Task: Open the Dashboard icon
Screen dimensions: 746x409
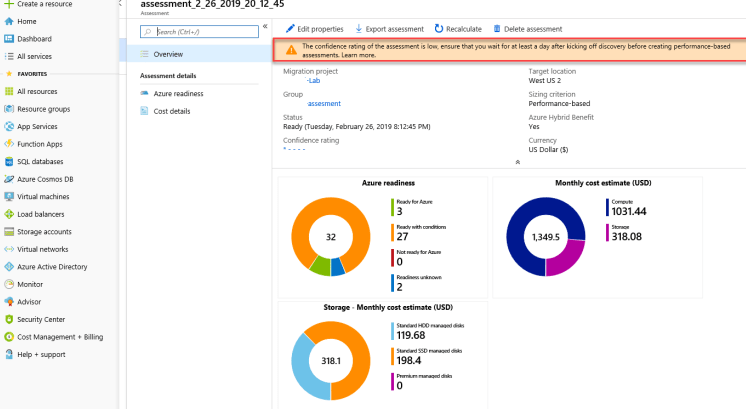Action: click(9, 39)
